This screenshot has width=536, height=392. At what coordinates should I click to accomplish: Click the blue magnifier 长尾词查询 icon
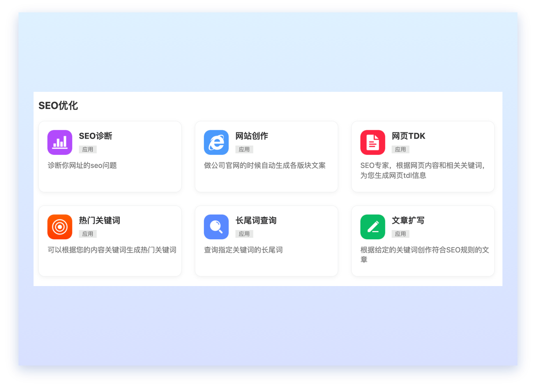pyautogui.click(x=216, y=227)
